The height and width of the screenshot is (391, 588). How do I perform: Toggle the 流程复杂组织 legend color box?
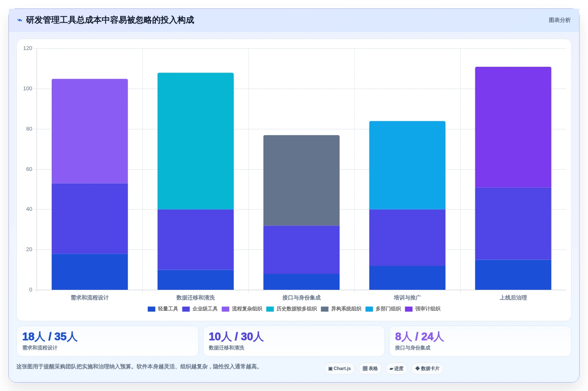[x=225, y=309]
